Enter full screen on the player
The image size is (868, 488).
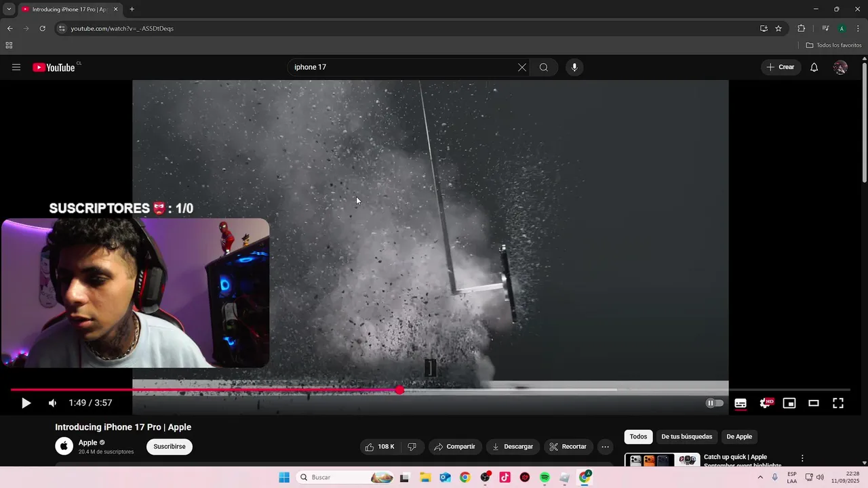click(x=838, y=403)
